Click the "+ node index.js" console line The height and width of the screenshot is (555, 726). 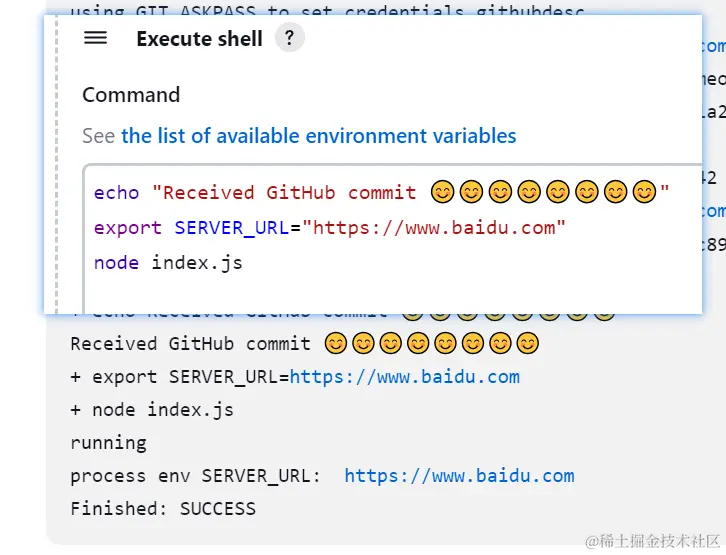click(152, 410)
